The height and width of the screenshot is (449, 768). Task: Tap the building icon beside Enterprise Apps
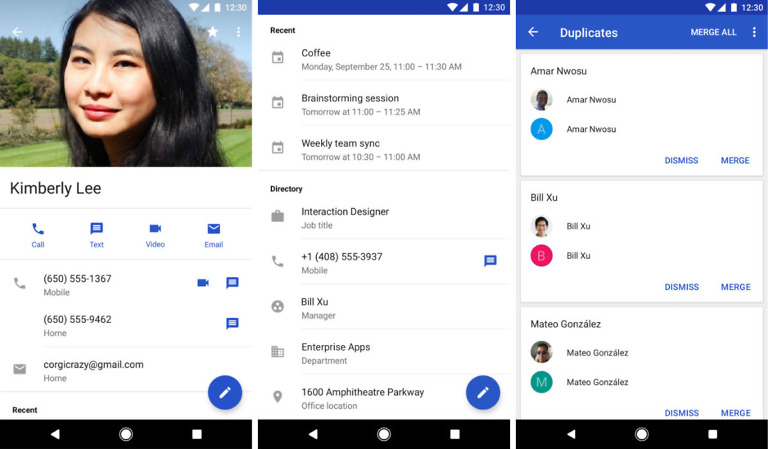(x=278, y=351)
